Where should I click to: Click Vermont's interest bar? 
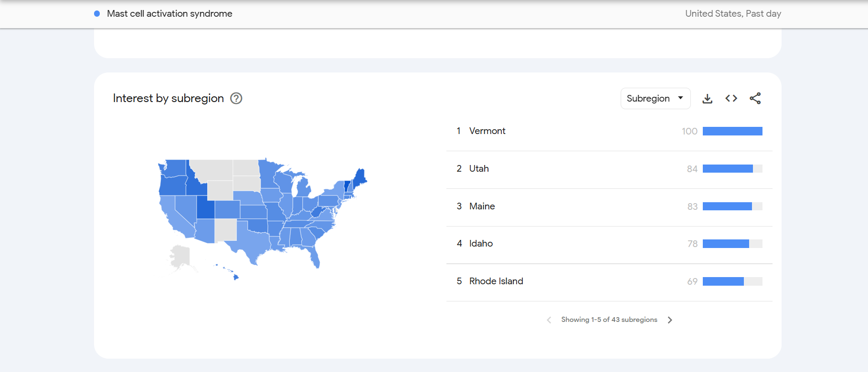click(732, 131)
